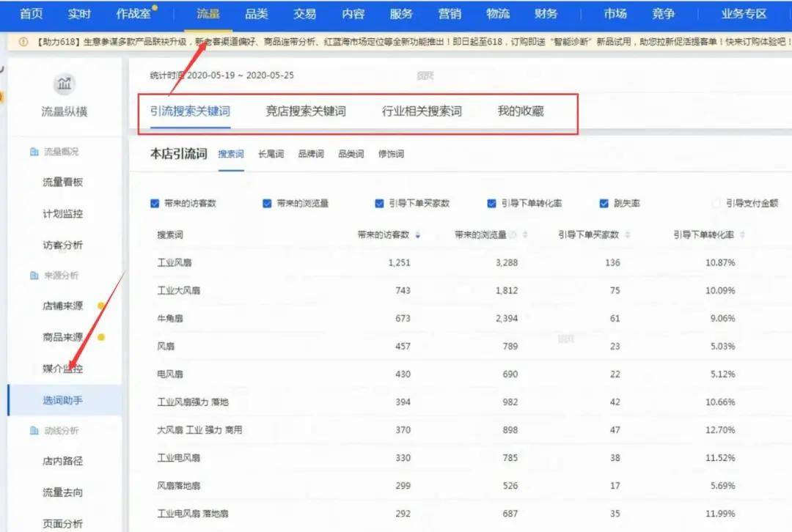Enable the 引导支付金额 checkbox

[715, 202]
